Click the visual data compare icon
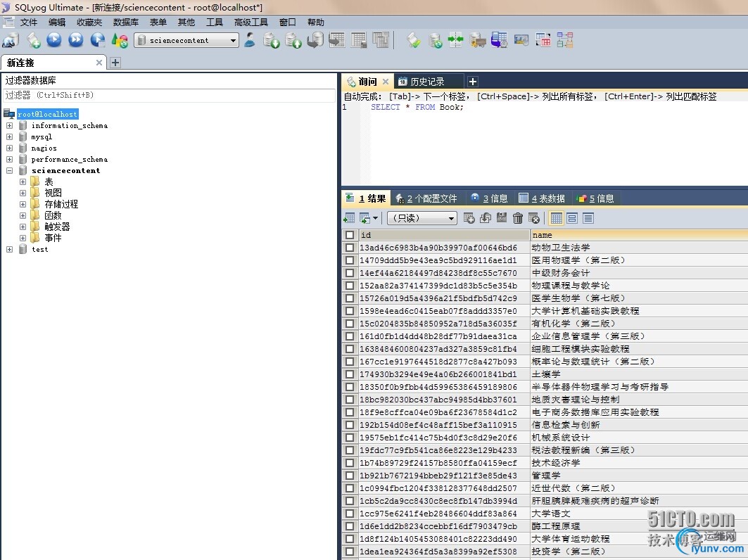Image resolution: width=748 pixels, height=560 pixels. [x=521, y=40]
